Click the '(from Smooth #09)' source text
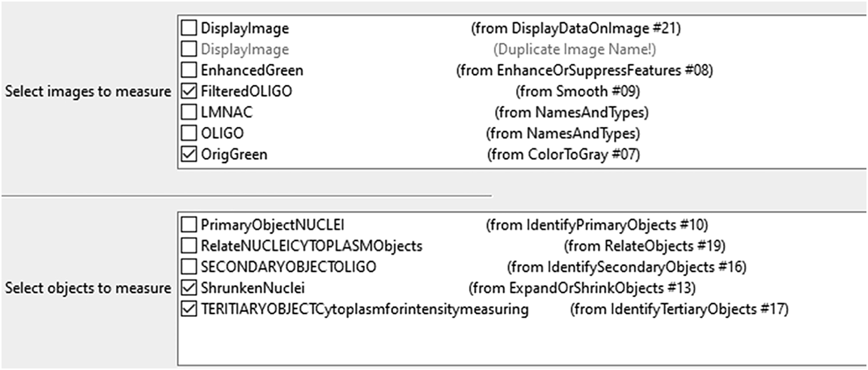The height and width of the screenshot is (370, 868). point(577,92)
